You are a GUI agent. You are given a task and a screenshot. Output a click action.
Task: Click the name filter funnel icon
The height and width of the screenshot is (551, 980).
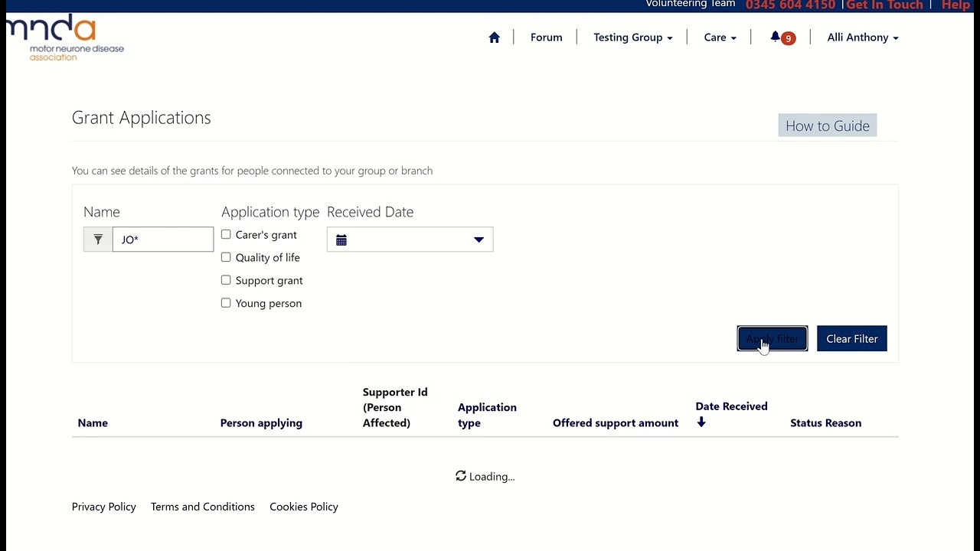(x=98, y=240)
